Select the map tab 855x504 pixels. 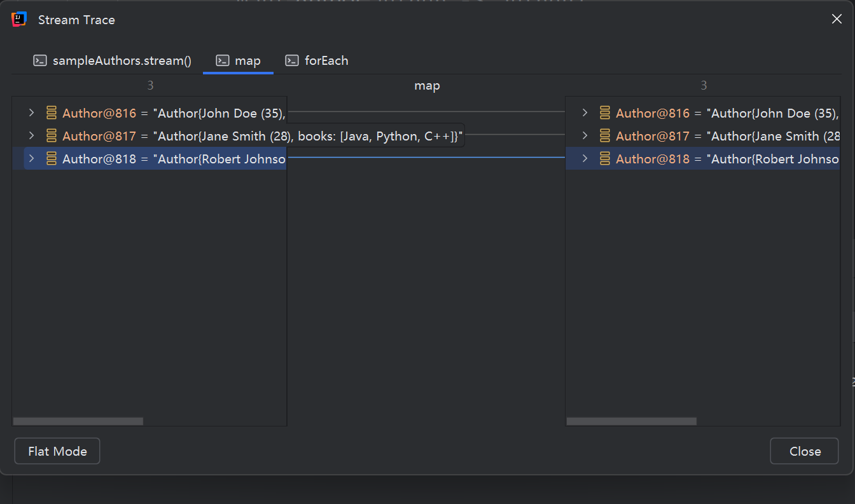coord(239,61)
